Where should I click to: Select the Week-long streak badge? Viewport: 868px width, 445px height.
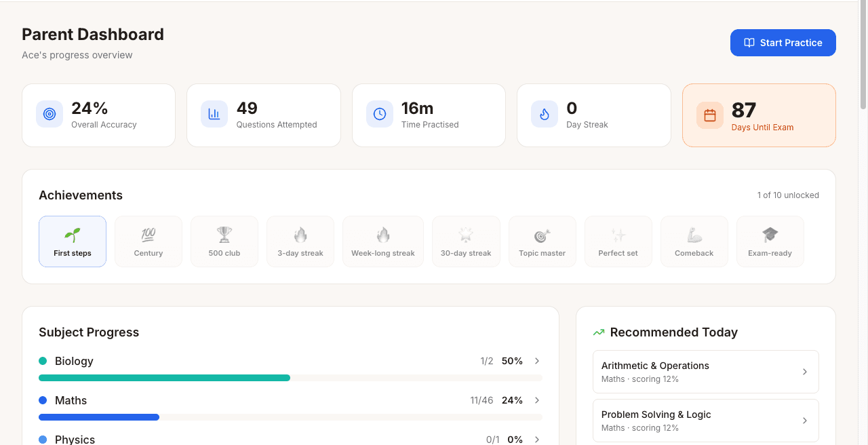(383, 241)
